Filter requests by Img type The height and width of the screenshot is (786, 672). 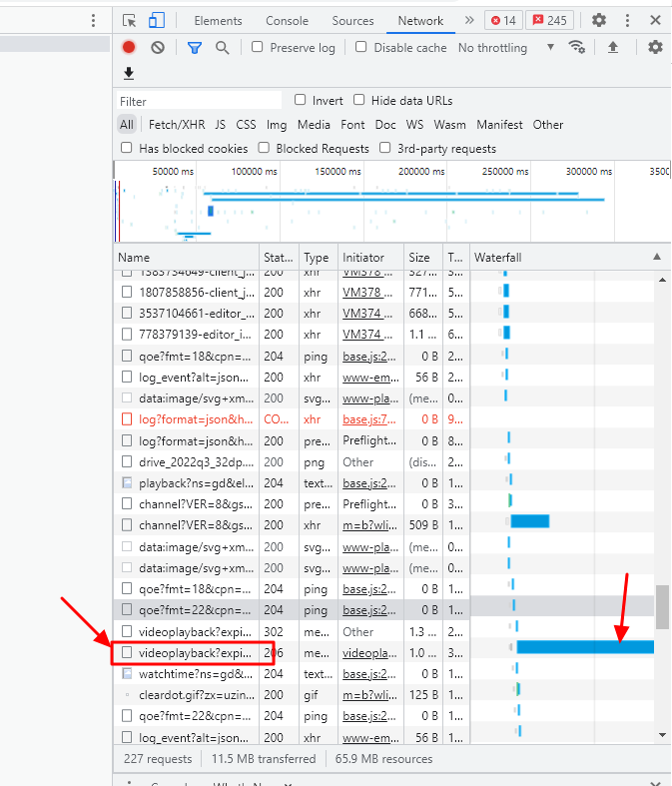point(277,124)
